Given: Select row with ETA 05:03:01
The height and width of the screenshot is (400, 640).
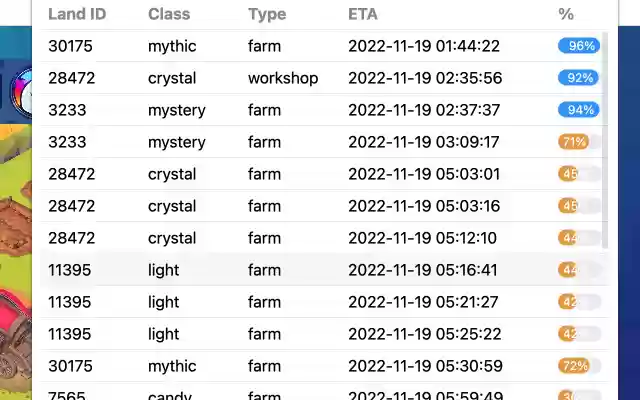Looking at the screenshot, I should (x=324, y=174).
